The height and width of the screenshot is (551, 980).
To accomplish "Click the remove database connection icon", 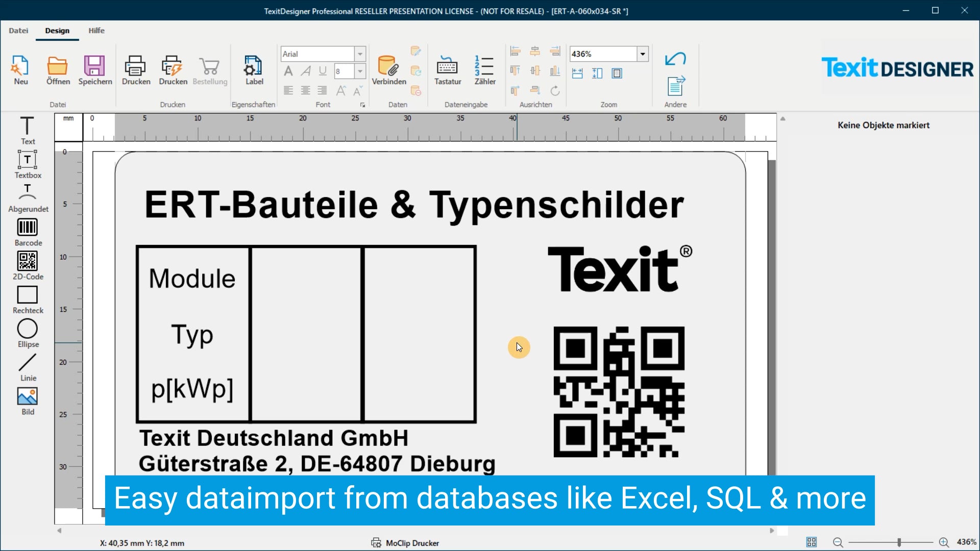I will [x=415, y=91].
